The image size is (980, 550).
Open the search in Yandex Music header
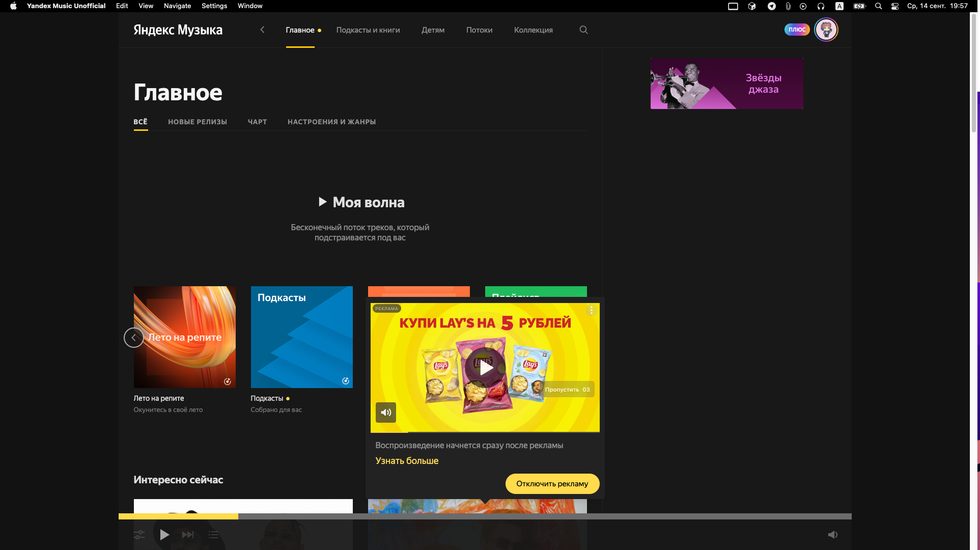coord(583,30)
